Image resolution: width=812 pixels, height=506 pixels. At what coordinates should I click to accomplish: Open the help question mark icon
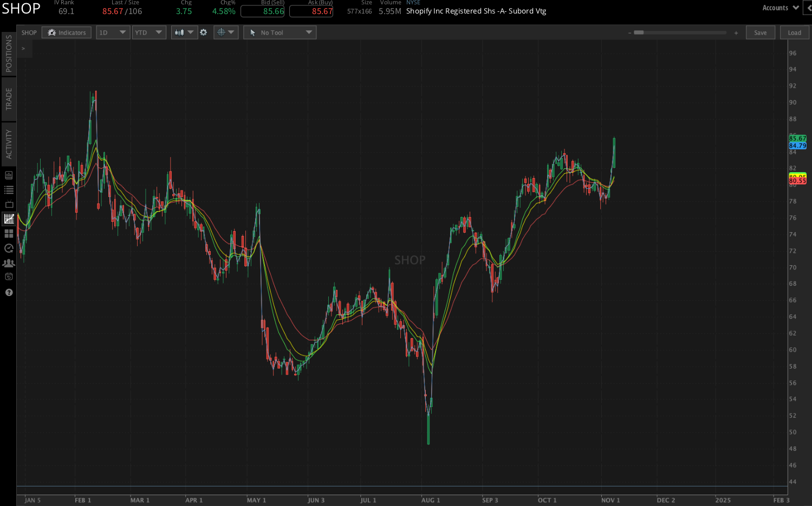click(x=9, y=292)
